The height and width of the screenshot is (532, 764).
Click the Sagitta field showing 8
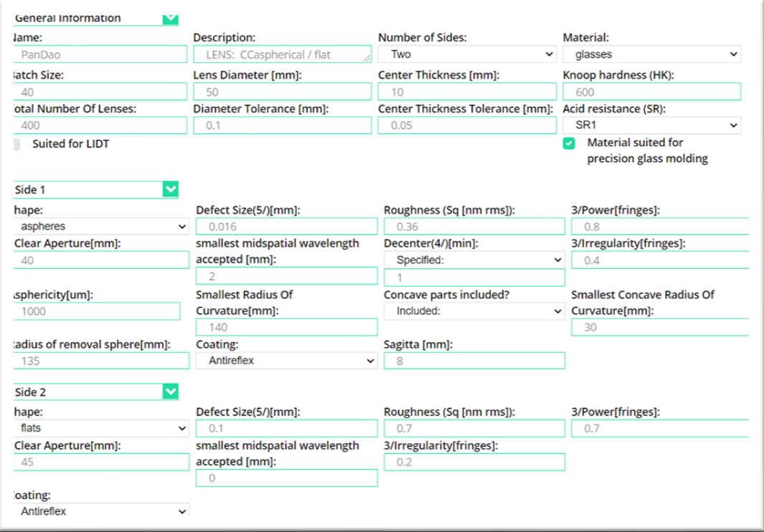coord(475,361)
